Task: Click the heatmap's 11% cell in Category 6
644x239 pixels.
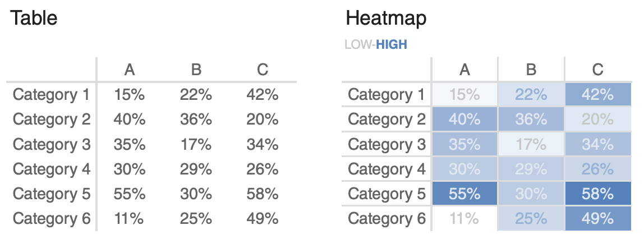Action: [x=464, y=218]
